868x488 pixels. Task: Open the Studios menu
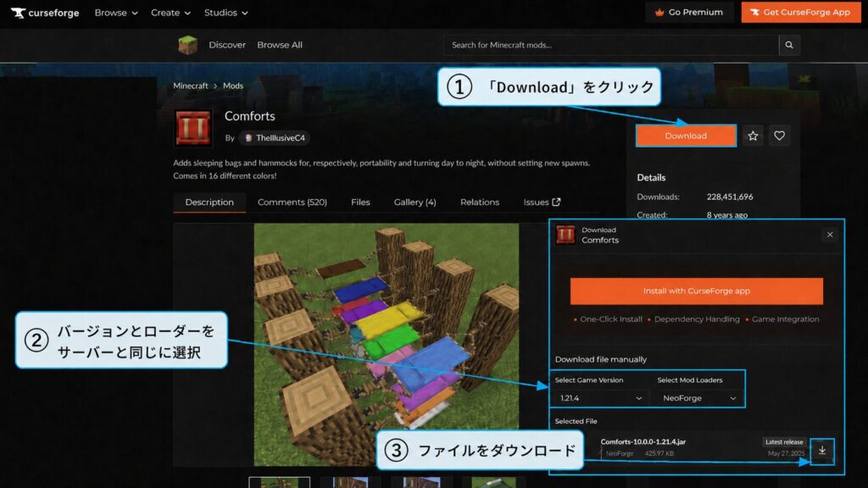click(225, 12)
